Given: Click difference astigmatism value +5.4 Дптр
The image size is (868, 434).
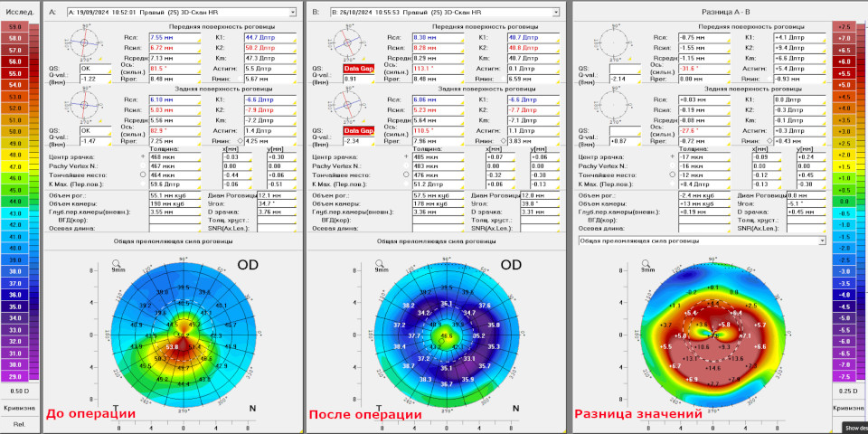Looking at the screenshot, I should pyautogui.click(x=799, y=69).
